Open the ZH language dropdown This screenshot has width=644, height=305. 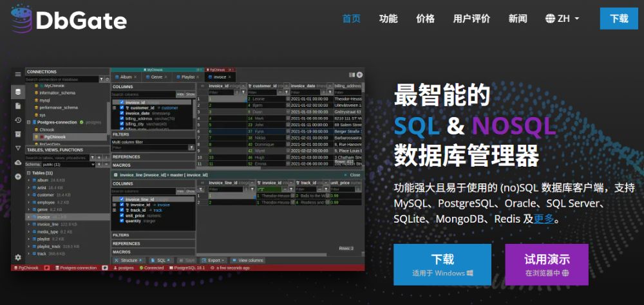point(563,19)
